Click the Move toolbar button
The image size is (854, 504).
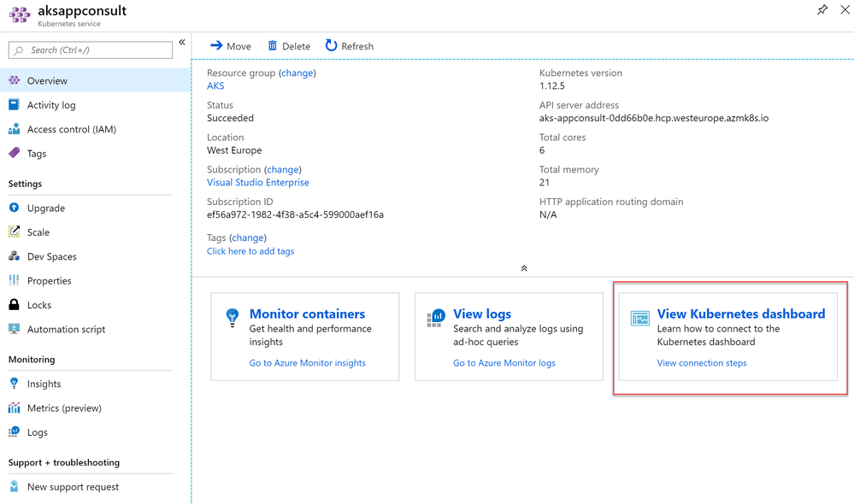click(x=231, y=46)
